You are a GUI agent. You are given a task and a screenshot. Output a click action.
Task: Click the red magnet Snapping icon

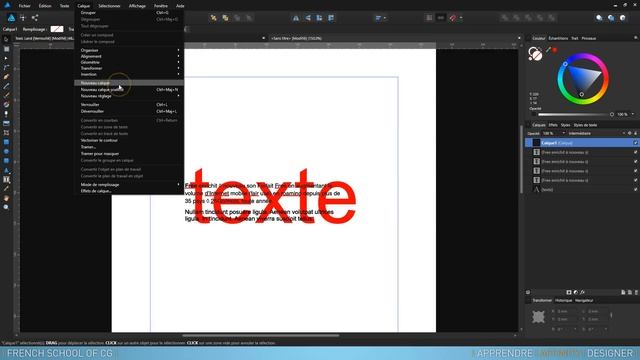(453, 18)
